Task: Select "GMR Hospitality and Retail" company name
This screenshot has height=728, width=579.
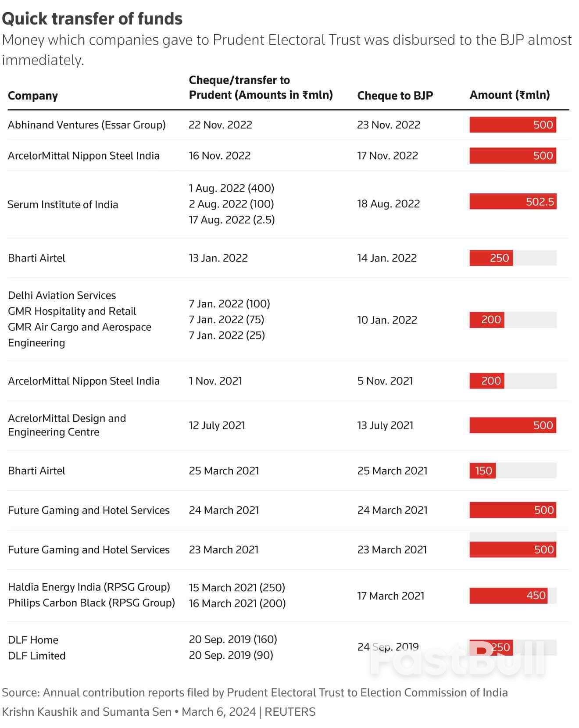Action: tap(72, 311)
